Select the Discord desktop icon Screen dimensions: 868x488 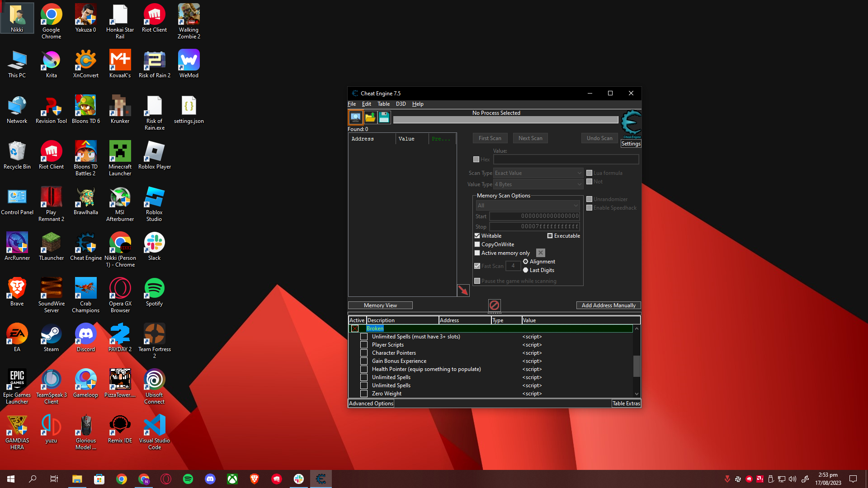(x=85, y=338)
